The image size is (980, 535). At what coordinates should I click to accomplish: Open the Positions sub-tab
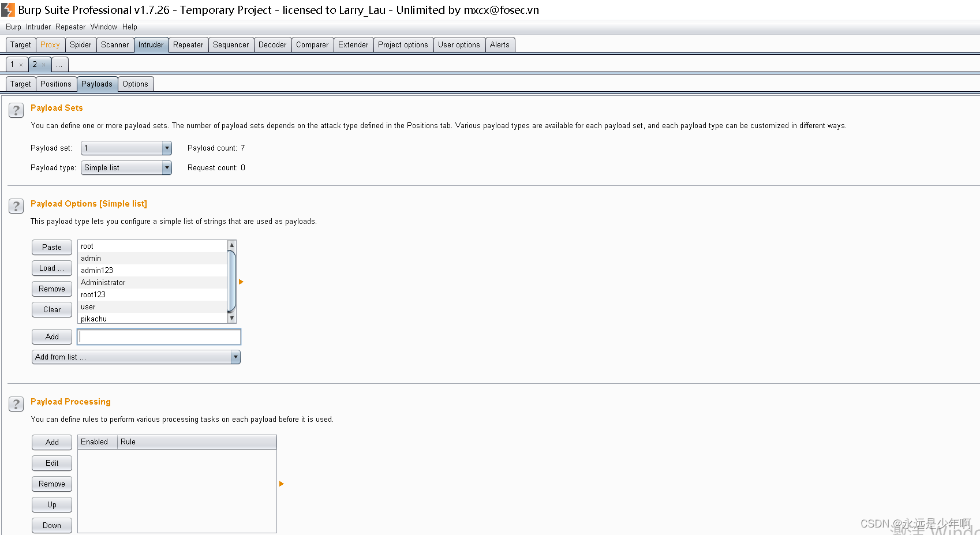point(56,84)
